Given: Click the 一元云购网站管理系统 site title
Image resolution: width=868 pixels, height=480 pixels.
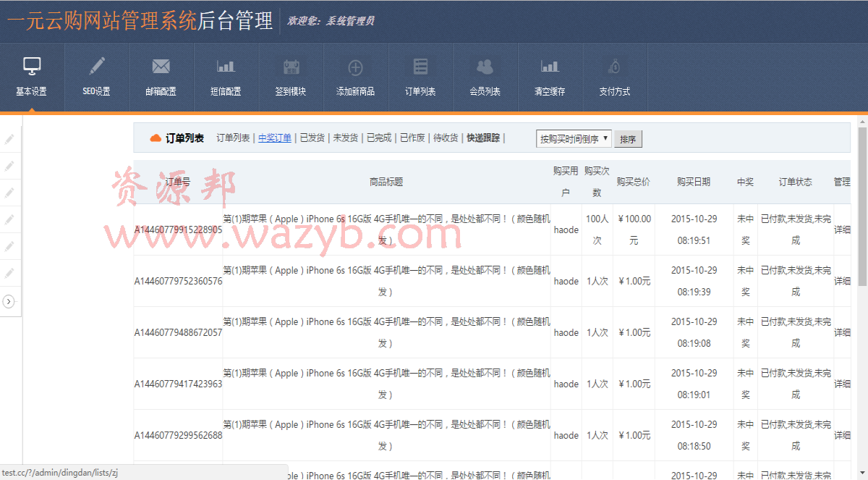Looking at the screenshot, I should click(x=102, y=20).
